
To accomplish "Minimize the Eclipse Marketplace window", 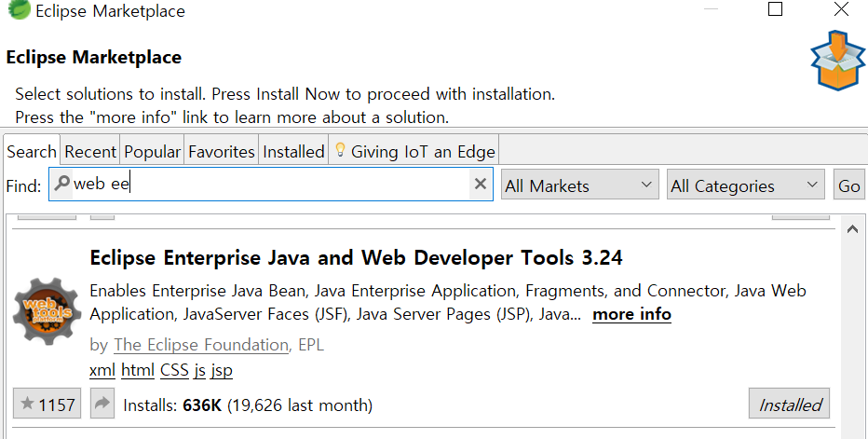I will 711,9.
